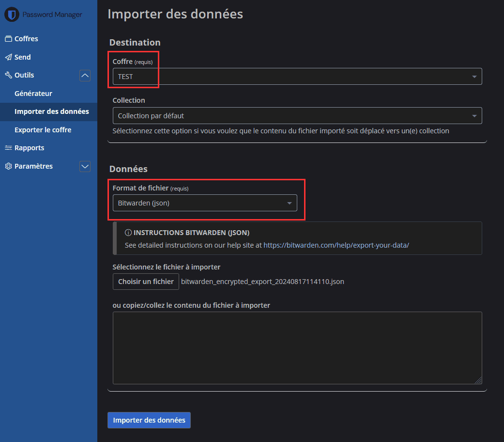Click the blue Importer des données button
The width and height of the screenshot is (504, 442).
tap(149, 420)
